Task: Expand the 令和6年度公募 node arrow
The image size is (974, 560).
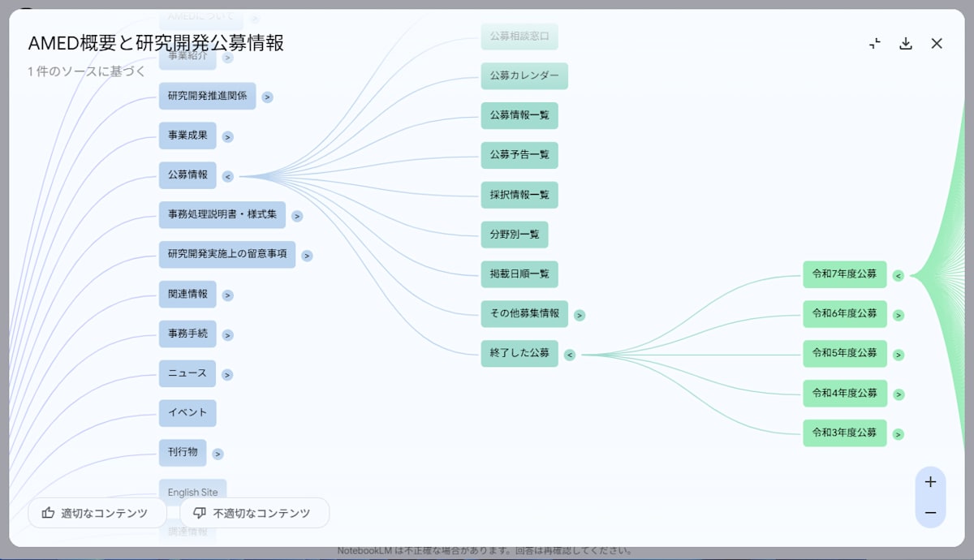Action: (898, 316)
